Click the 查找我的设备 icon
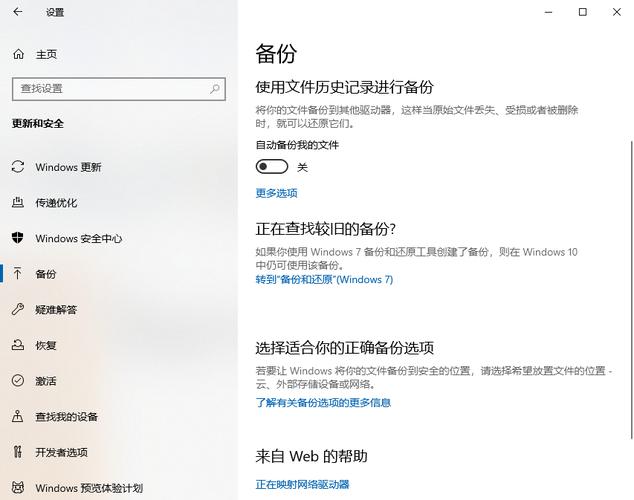 pyautogui.click(x=18, y=416)
